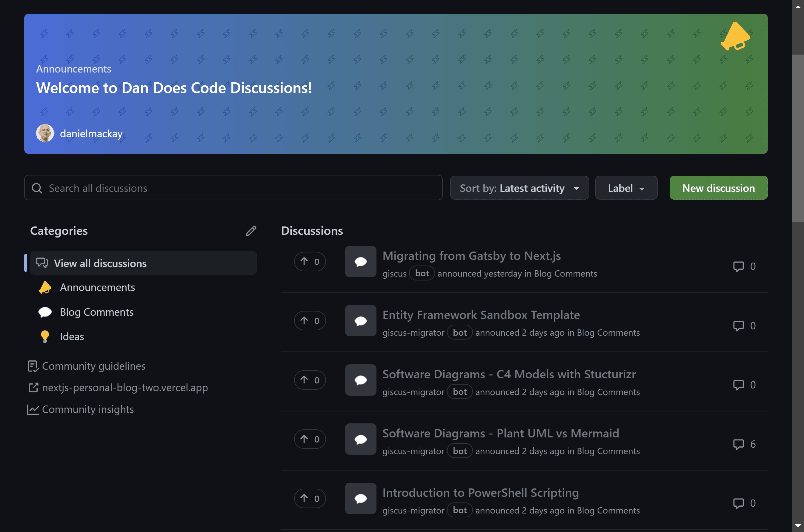Open Introduction to PowerShell Scripting discussion
Screen dimensions: 804x532
click(481, 493)
